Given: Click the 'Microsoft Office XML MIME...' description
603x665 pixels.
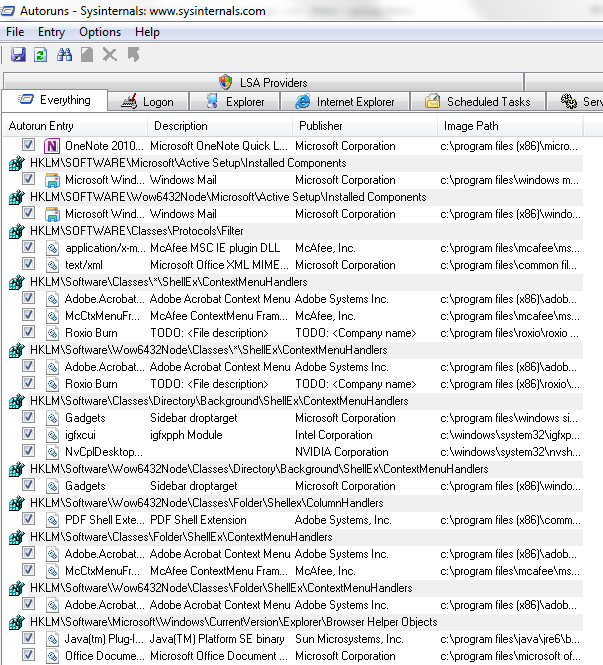Looking at the screenshot, I should tap(219, 265).
